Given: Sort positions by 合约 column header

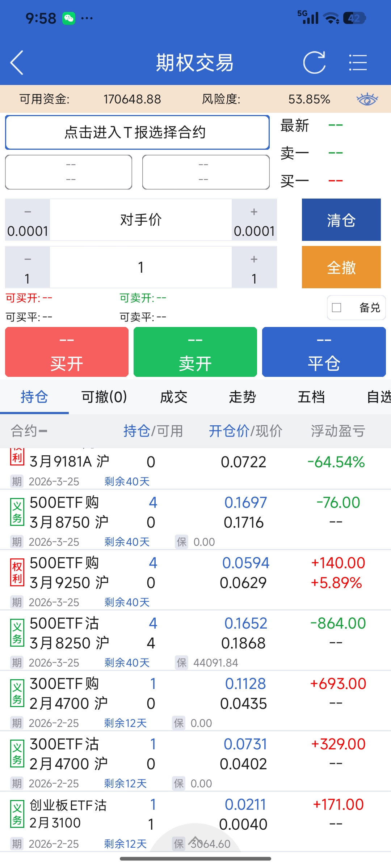Looking at the screenshot, I should [29, 431].
